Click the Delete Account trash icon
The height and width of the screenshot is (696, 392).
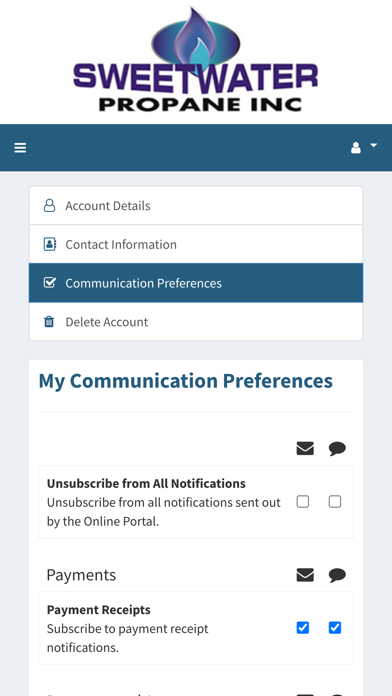[49, 321]
